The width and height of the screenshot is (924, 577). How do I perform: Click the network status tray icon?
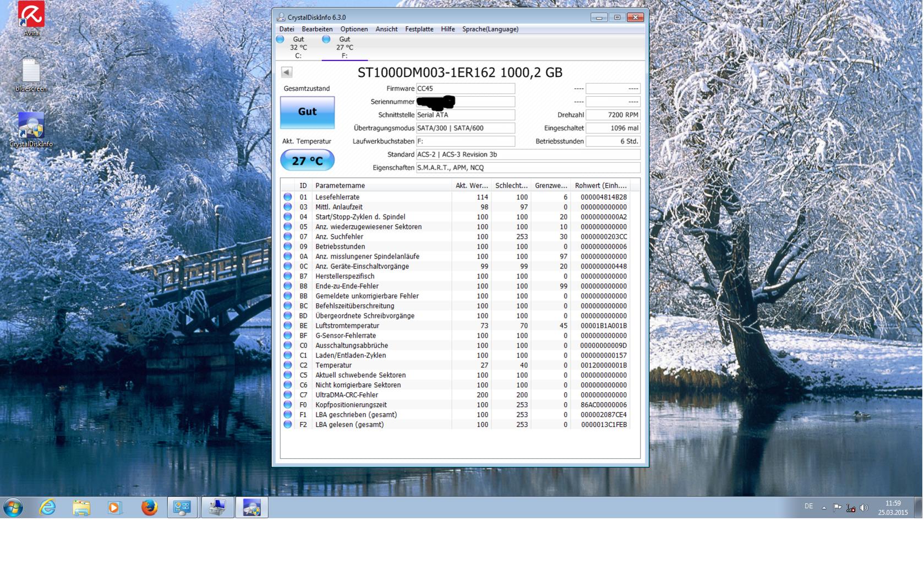coord(851,508)
